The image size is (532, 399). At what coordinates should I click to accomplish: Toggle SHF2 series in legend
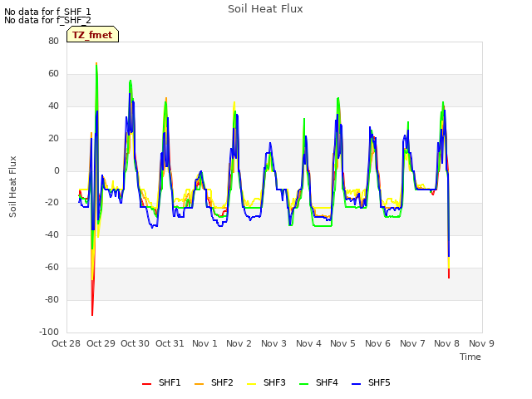[214, 382]
